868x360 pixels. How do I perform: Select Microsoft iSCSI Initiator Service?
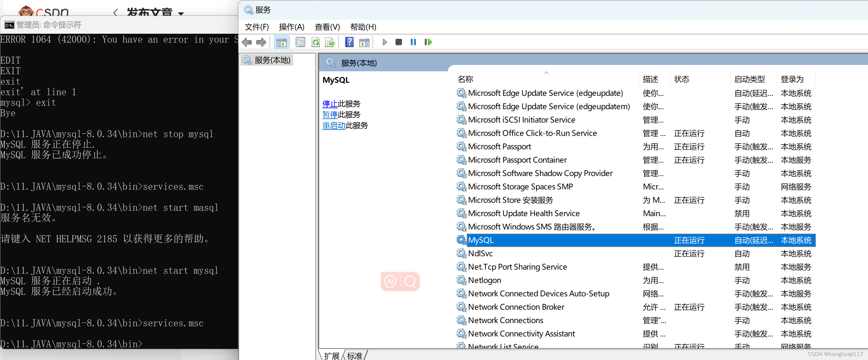[636, 120]
